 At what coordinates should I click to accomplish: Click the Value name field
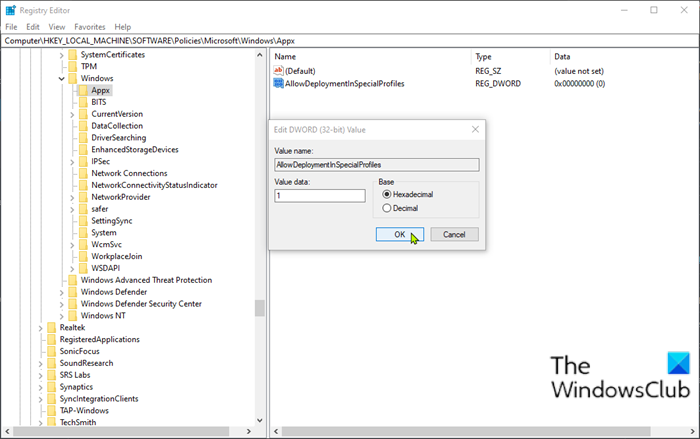(377, 164)
